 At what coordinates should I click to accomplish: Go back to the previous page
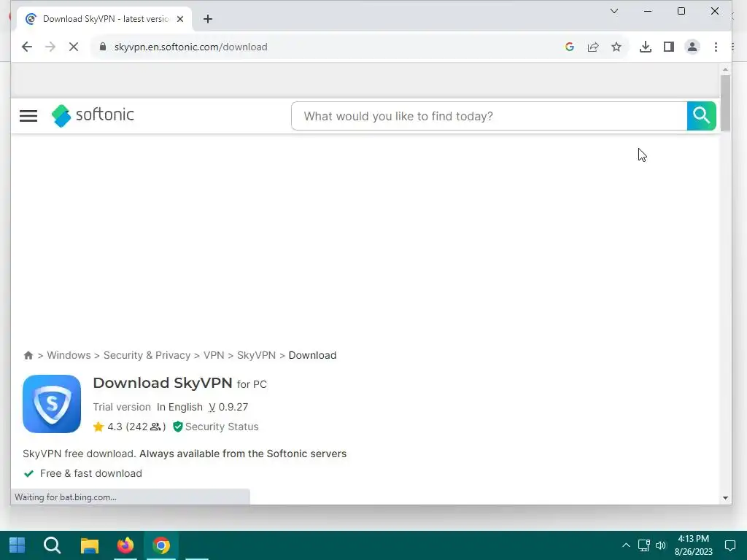pyautogui.click(x=27, y=47)
